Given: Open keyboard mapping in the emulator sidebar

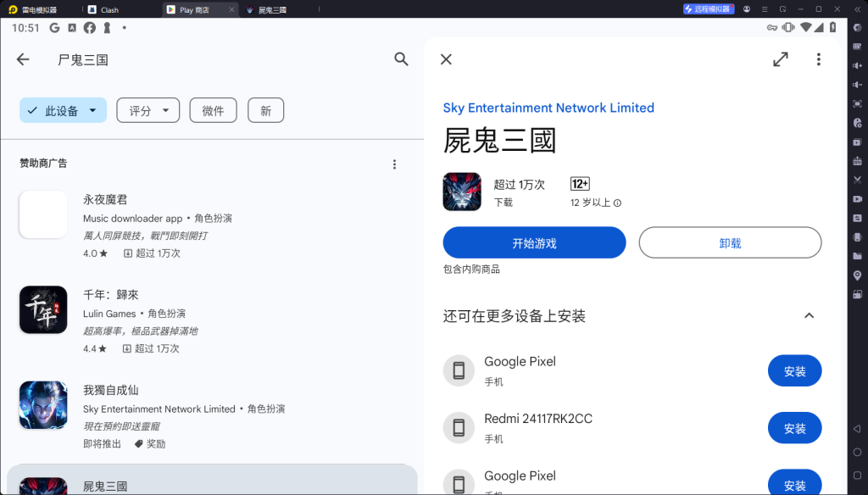Looking at the screenshot, I should click(x=858, y=47).
